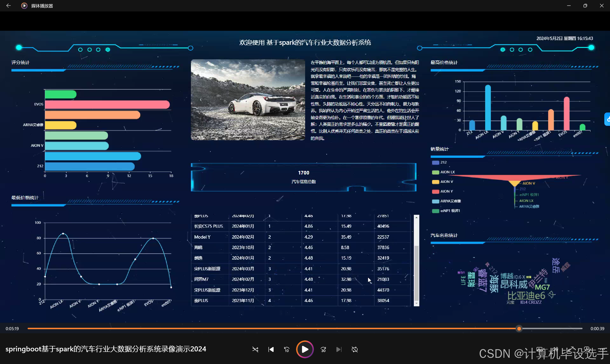Open the subtitles and captions menu

coord(540,349)
